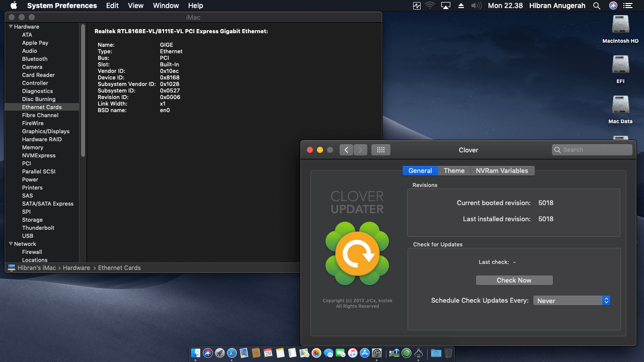This screenshot has width=644, height=362.
Task: Open the Trash in the Dock
Action: (x=448, y=353)
